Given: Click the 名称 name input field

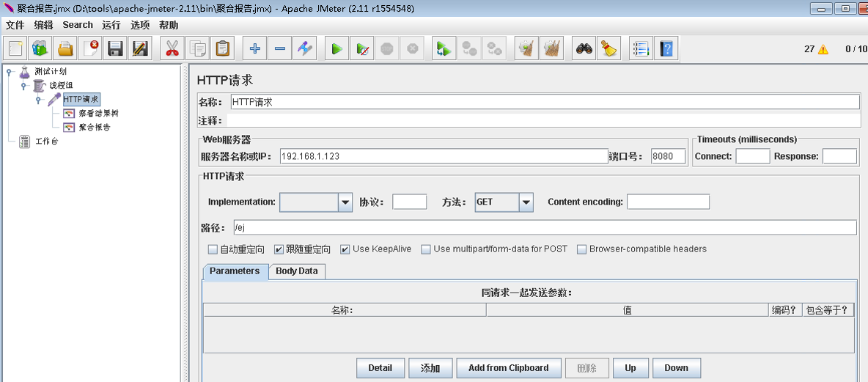Looking at the screenshot, I should 545,103.
